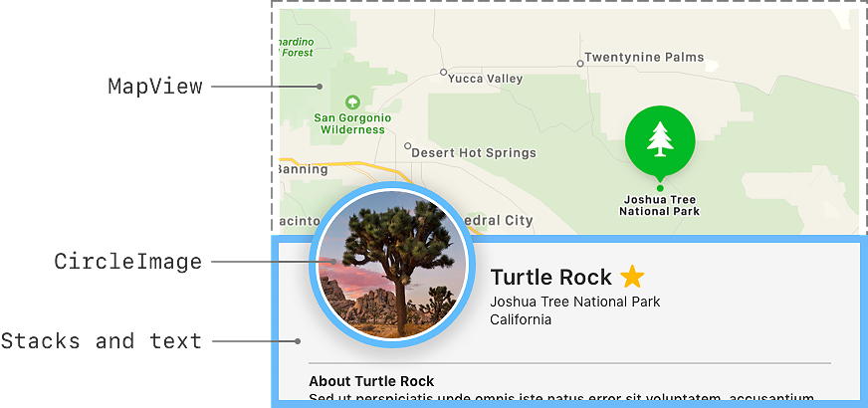Click the About Turtle Rock heading

pos(371,381)
